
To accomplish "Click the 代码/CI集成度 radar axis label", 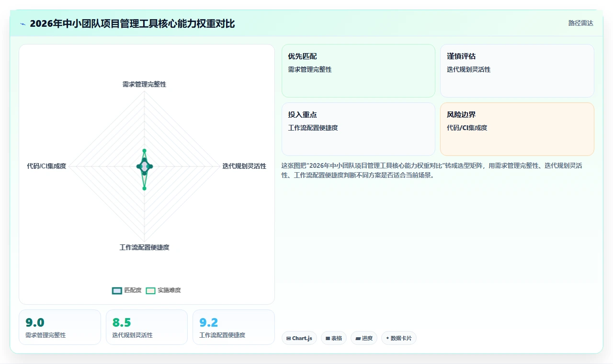I will pyautogui.click(x=46, y=166).
